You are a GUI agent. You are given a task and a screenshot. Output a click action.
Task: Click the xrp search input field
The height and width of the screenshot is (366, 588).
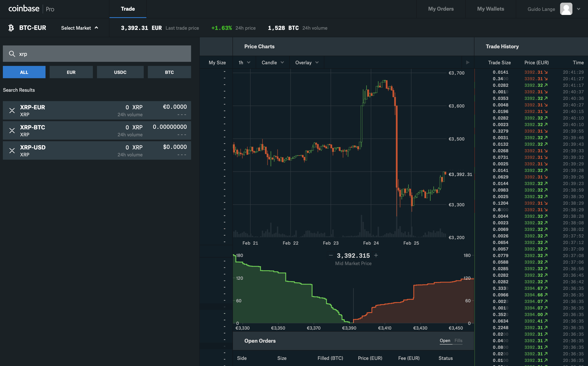(x=97, y=53)
